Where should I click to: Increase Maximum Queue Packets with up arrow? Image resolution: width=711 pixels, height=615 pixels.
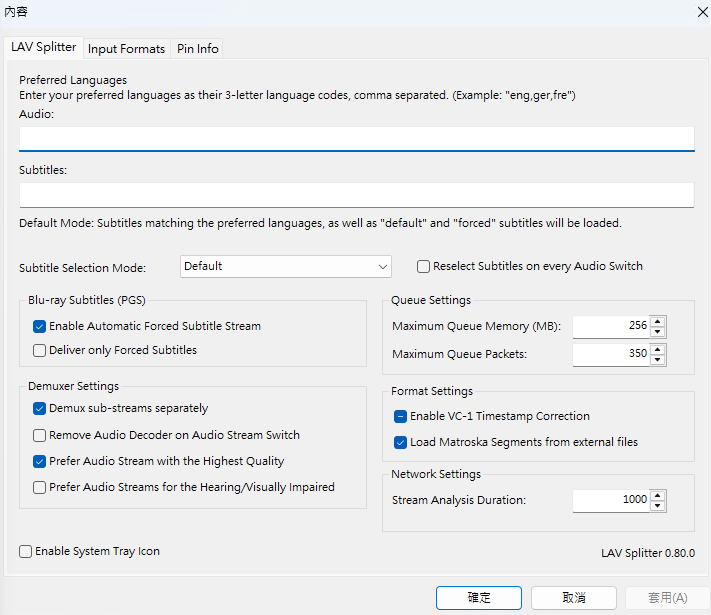(657, 349)
